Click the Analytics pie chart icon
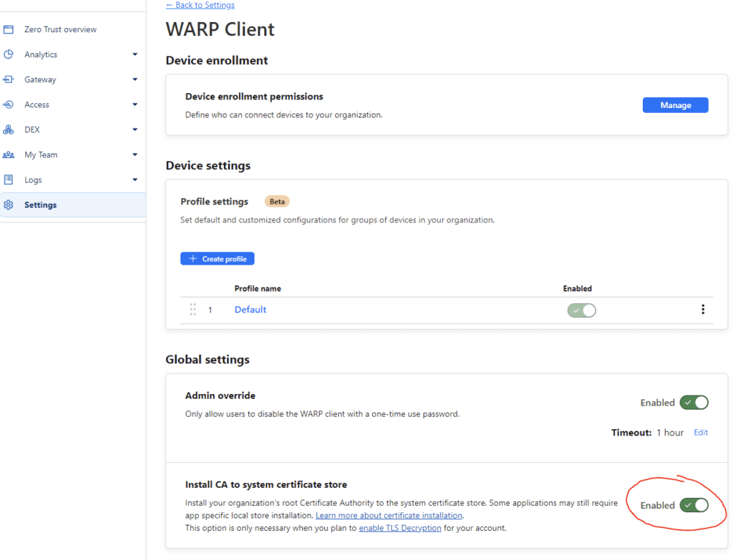The image size is (733, 560). coord(9,54)
